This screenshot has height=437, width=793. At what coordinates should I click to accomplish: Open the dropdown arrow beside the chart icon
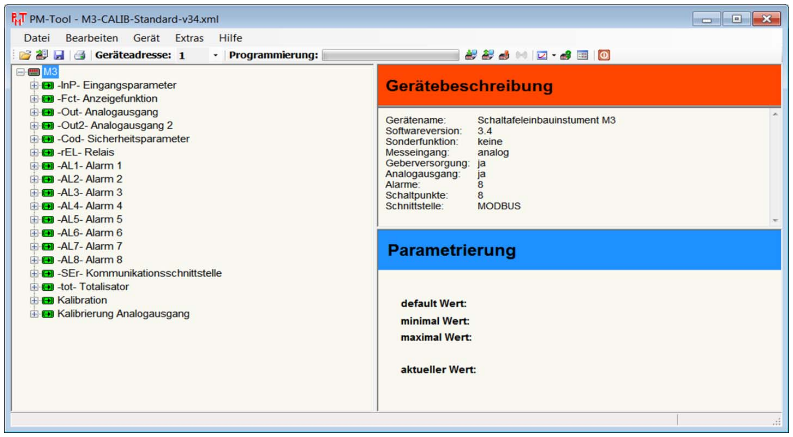click(553, 55)
